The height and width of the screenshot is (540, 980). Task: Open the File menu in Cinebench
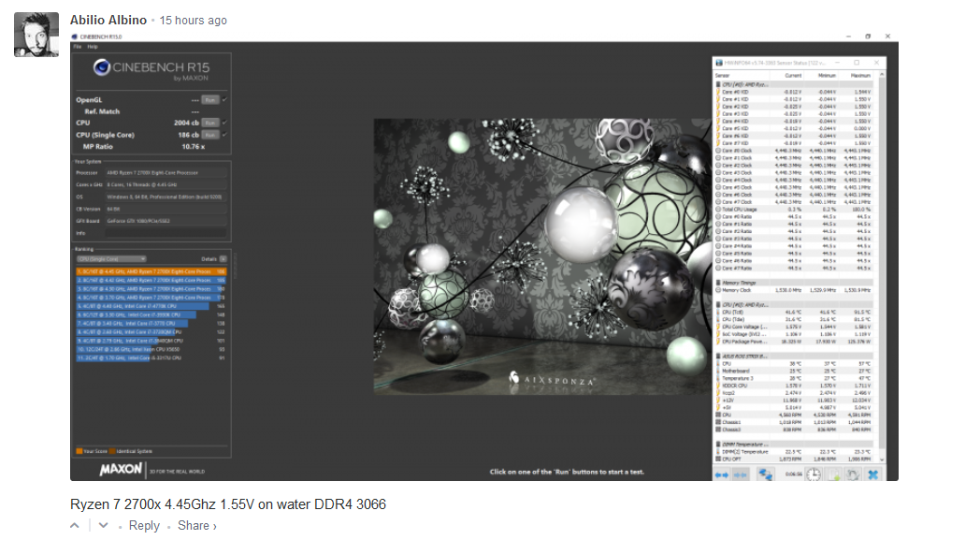pyautogui.click(x=78, y=46)
